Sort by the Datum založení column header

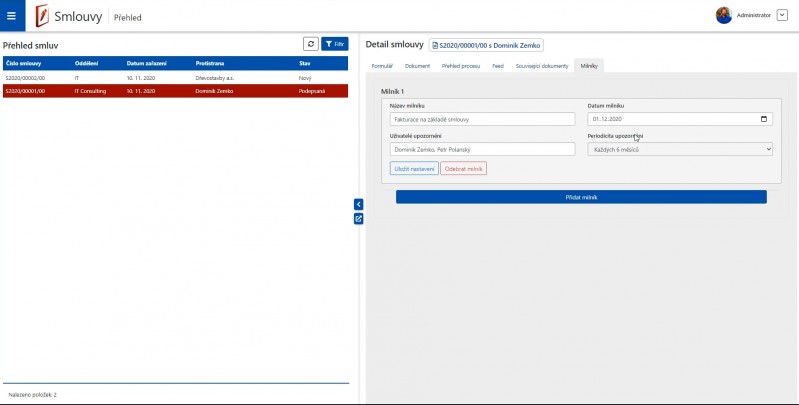click(x=147, y=64)
